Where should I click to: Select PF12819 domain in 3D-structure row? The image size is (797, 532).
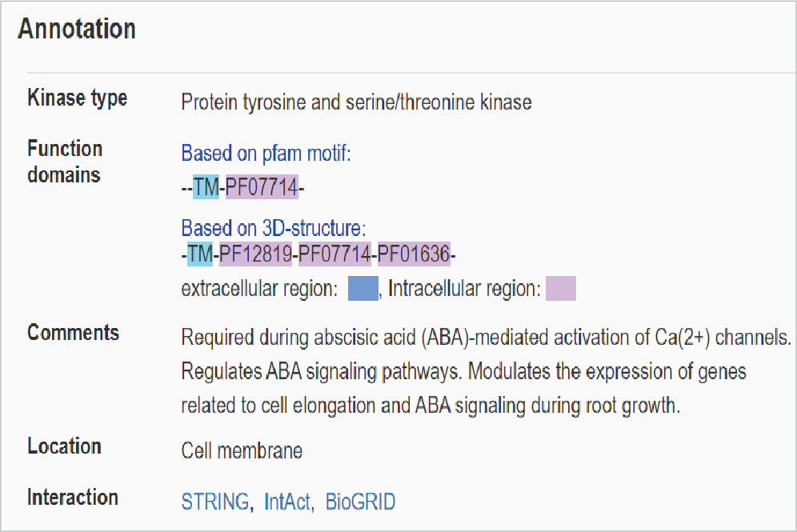click(256, 254)
